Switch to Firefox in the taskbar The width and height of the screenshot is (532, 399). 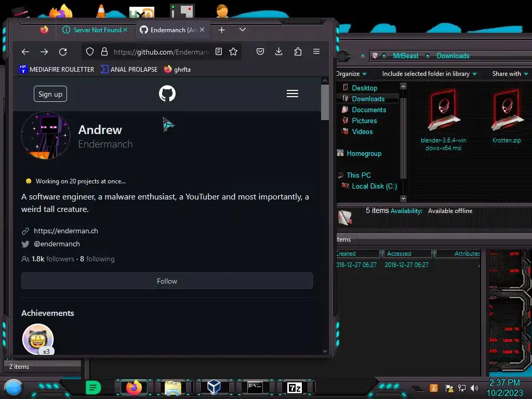[x=134, y=388]
